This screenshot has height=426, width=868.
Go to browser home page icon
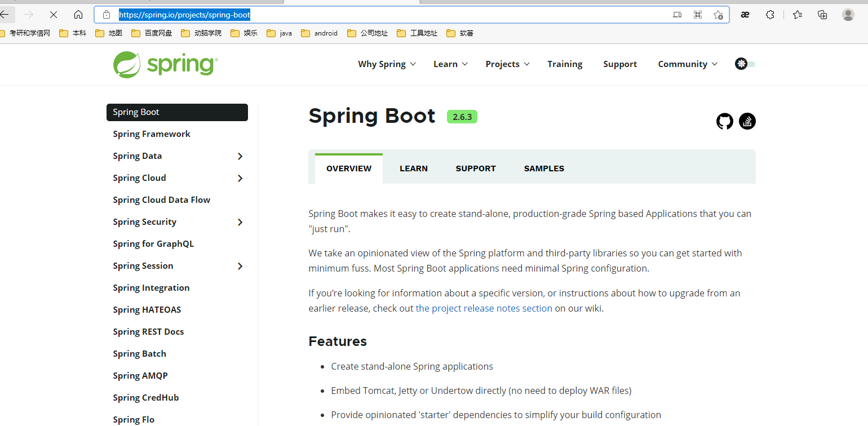tap(78, 15)
